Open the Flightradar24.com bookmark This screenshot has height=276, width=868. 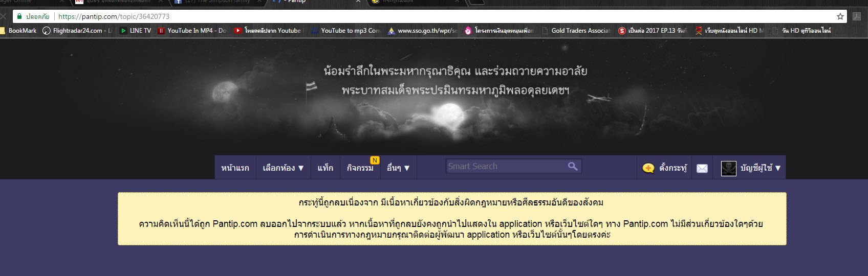[x=77, y=31]
